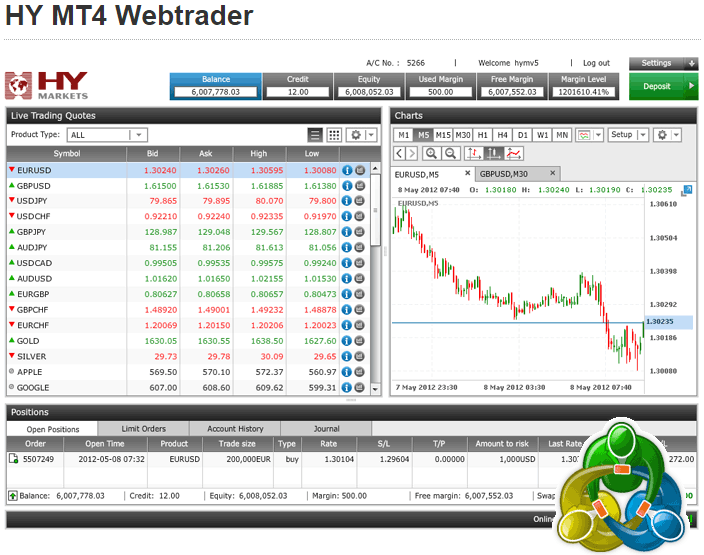This screenshot has width=704, height=555.
Task: Open the Journal tab
Action: (326, 429)
